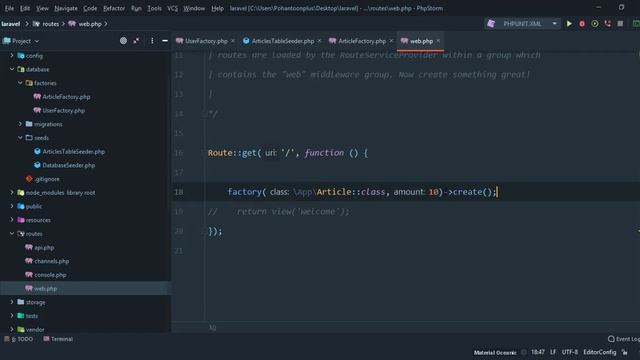Click the UTF-8 encoding widget

pos(569,352)
